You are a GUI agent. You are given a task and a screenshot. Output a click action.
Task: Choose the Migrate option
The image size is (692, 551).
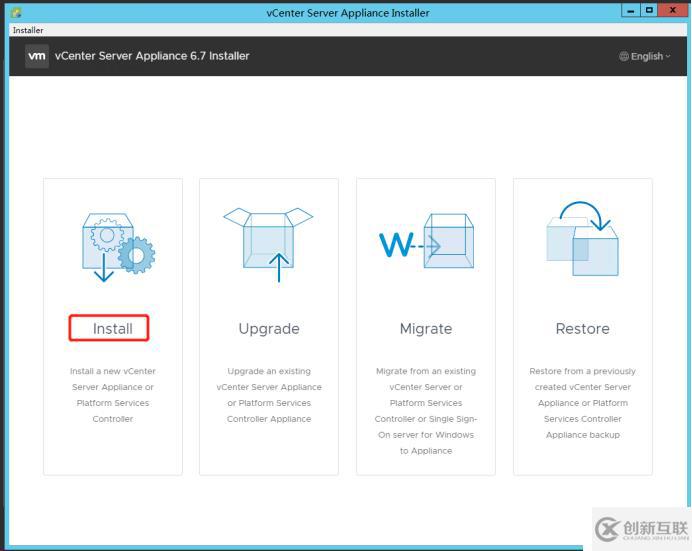tap(426, 329)
